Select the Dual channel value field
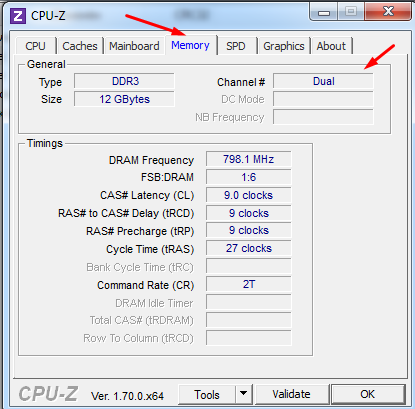 point(323,81)
